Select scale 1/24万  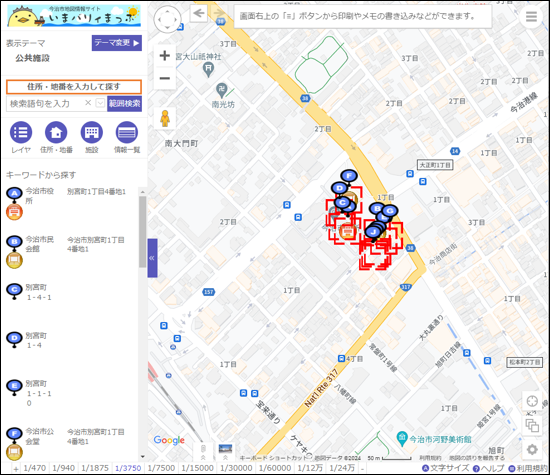pyautogui.click(x=342, y=468)
